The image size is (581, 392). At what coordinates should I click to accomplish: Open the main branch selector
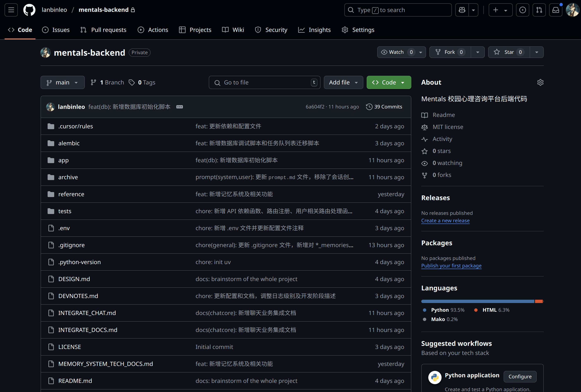pyautogui.click(x=62, y=82)
